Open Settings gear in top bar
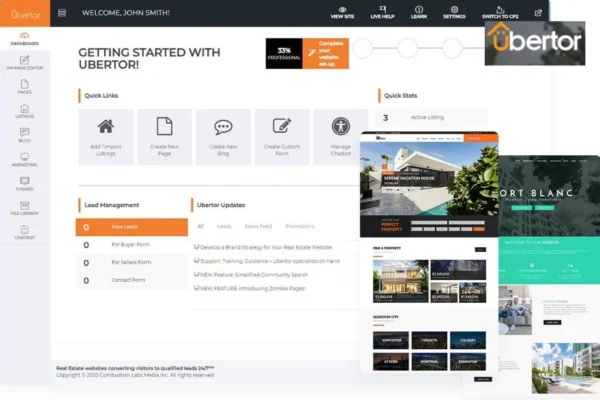This screenshot has width=600, height=400. (x=454, y=13)
